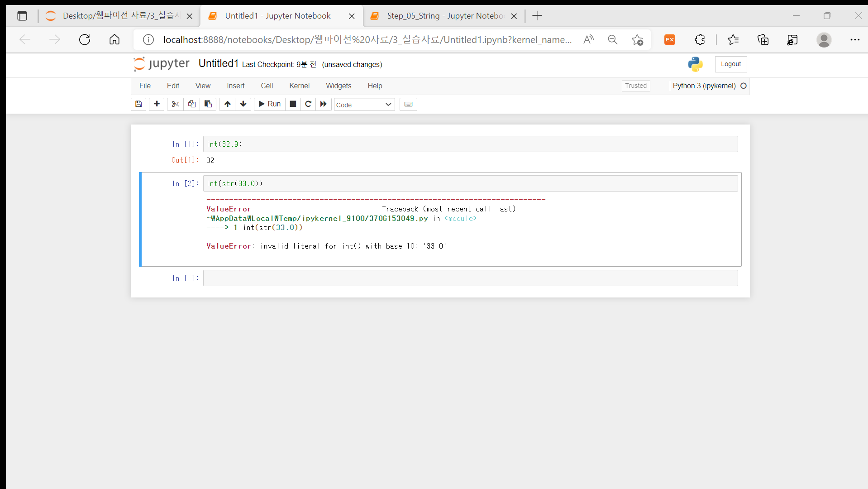Viewport: 868px width, 489px height.
Task: Click the zoom magnifier icon in address bar
Action: pyautogui.click(x=613, y=40)
